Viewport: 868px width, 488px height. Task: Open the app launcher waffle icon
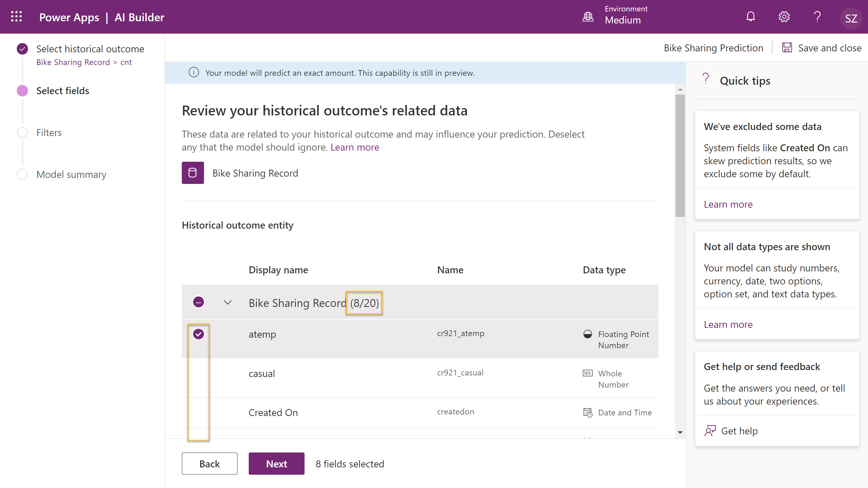(x=16, y=17)
